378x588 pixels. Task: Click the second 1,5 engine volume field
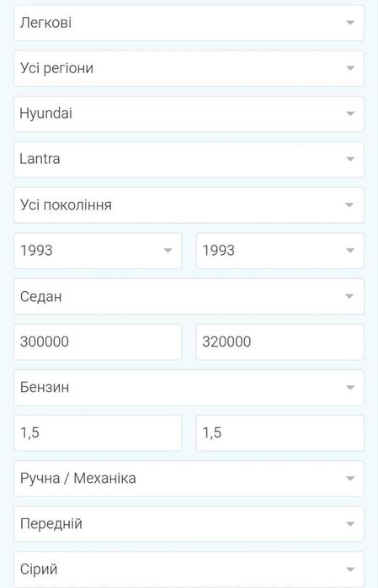click(280, 432)
